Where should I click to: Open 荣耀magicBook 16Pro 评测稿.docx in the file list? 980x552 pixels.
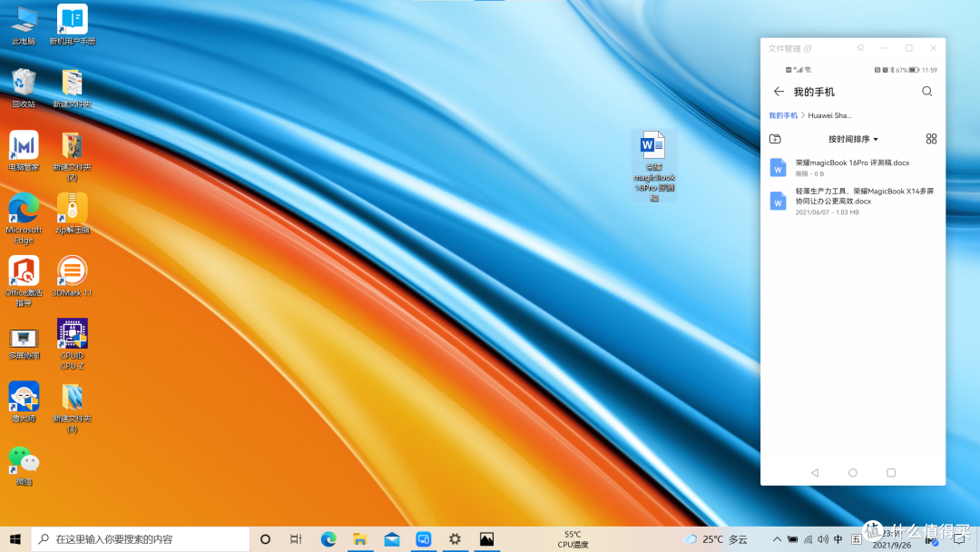[852, 168]
